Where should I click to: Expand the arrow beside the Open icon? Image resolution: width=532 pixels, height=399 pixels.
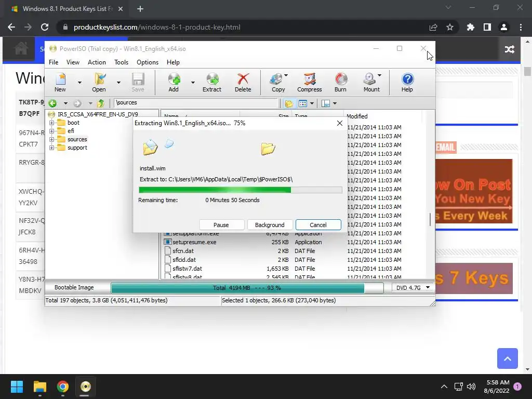[x=118, y=83]
